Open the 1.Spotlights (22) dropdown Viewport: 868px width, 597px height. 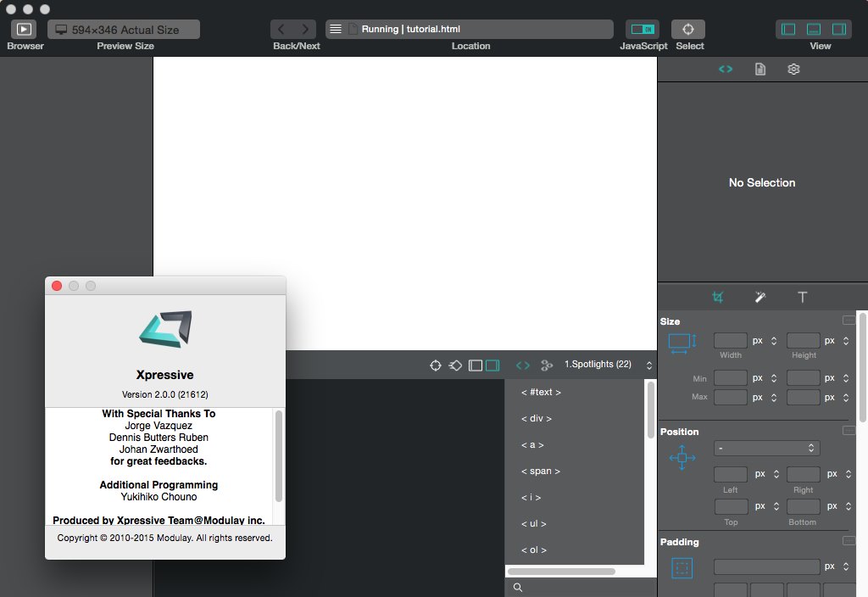pos(608,365)
